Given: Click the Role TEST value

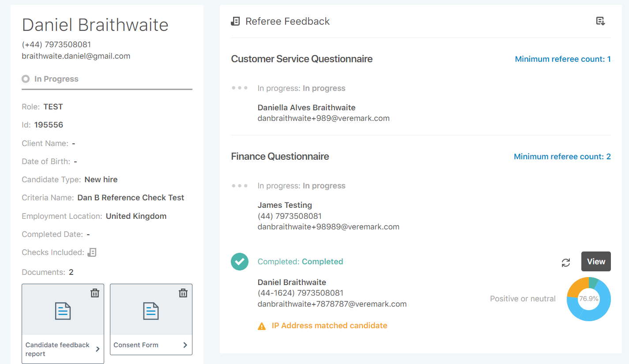Looking at the screenshot, I should [x=53, y=107].
